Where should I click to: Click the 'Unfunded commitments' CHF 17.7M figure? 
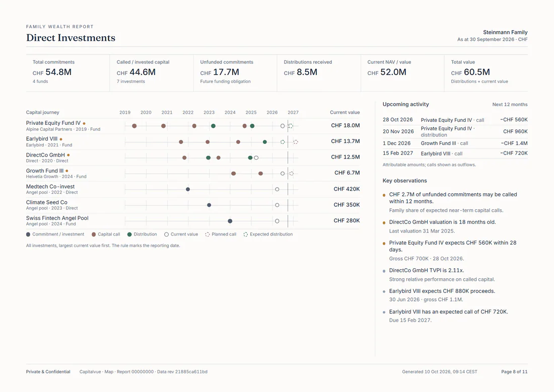pos(220,72)
